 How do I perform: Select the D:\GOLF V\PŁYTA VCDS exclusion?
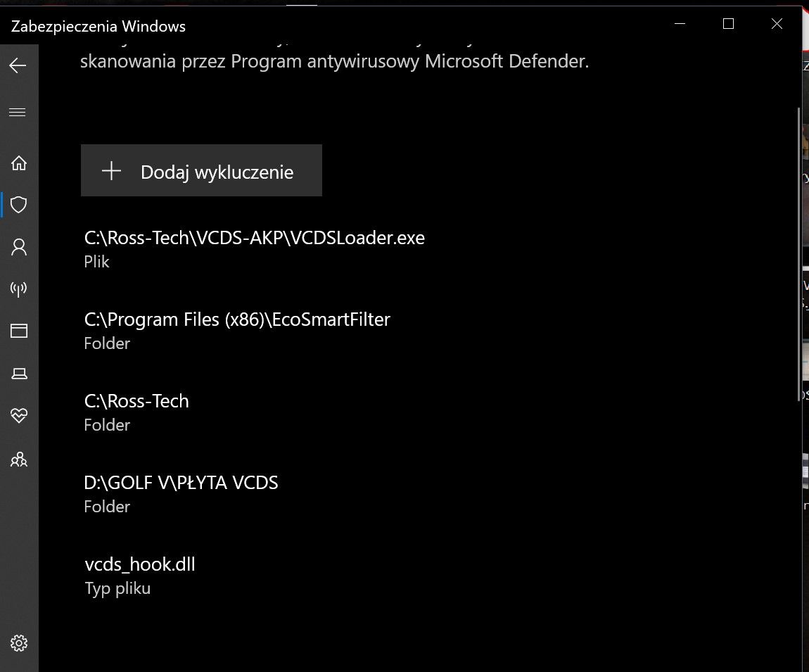pyautogui.click(x=181, y=493)
